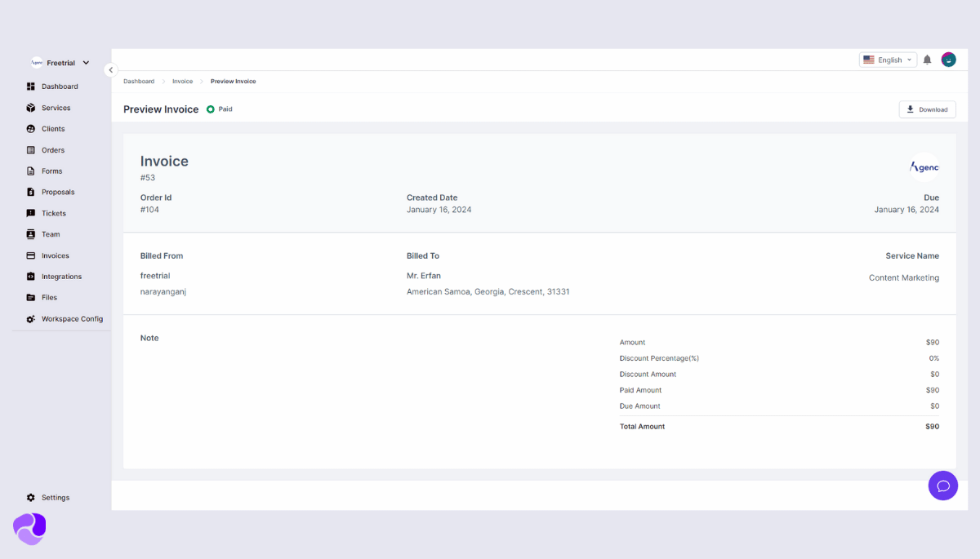Click the Orders sidebar icon

30,149
